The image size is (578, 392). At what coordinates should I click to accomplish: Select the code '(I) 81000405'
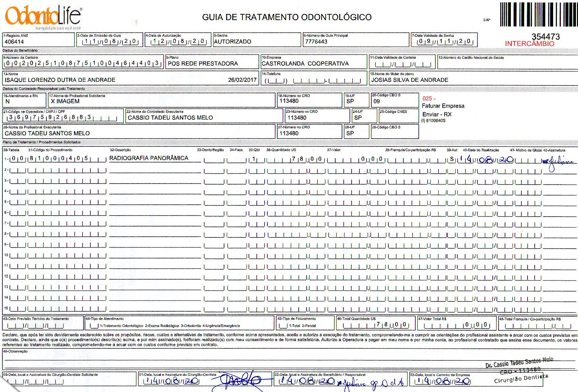pyautogui.click(x=433, y=121)
